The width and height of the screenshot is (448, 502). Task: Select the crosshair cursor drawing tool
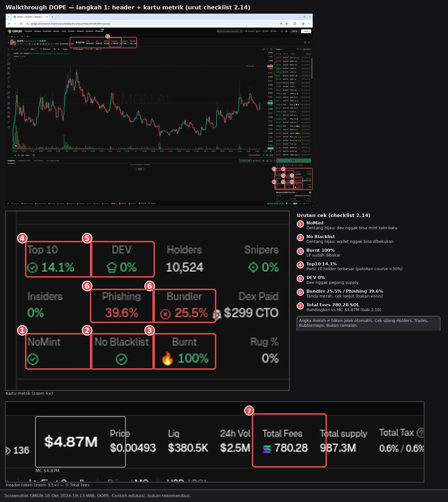(x=9, y=54)
